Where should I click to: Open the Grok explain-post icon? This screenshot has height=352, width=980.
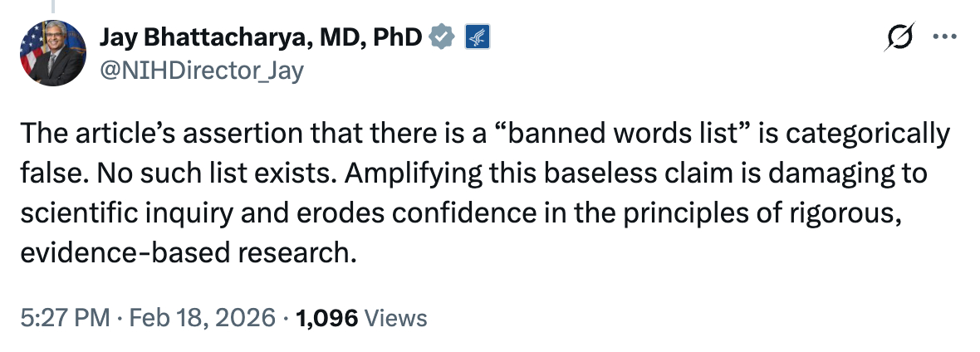pos(902,37)
